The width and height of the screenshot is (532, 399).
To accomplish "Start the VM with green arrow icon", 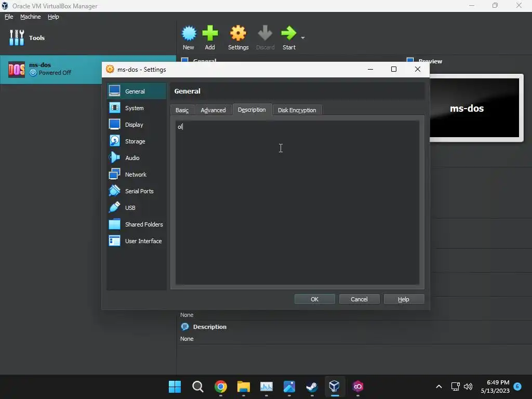I will (289, 33).
